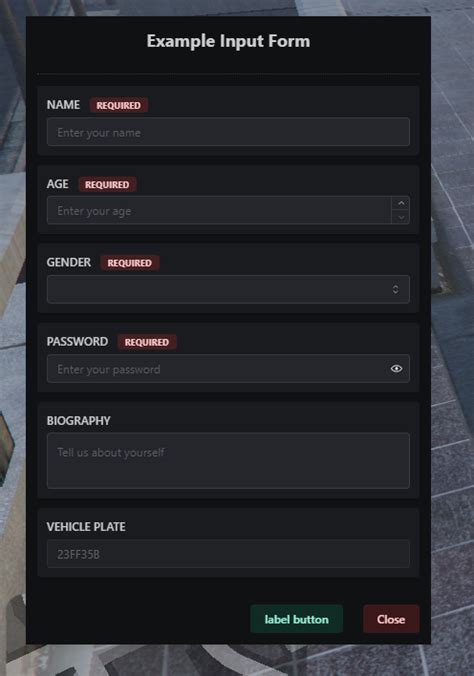The height and width of the screenshot is (676, 474).
Task: Click the REQUIRED badge beside NAME
Action: coord(119,105)
